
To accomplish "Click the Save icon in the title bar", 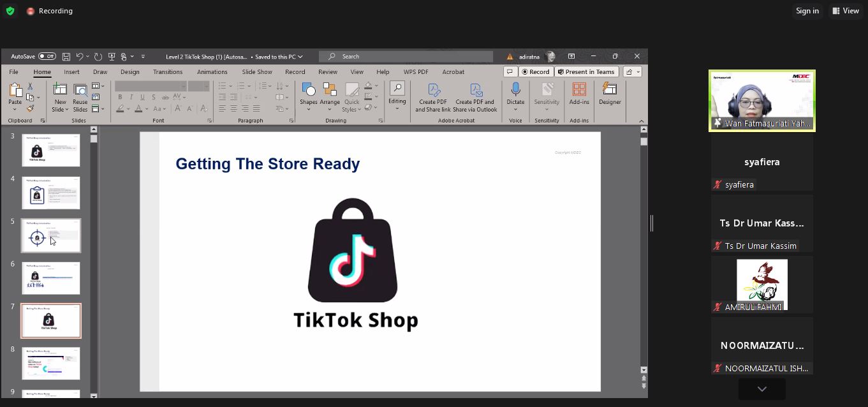I will tap(66, 57).
